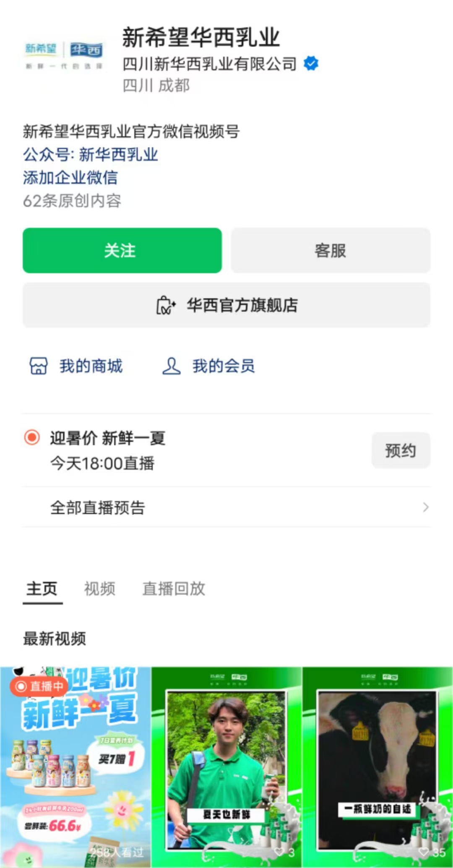The width and height of the screenshot is (453, 868).
Task: Tap the 我的会员 person icon
Action: click(171, 366)
